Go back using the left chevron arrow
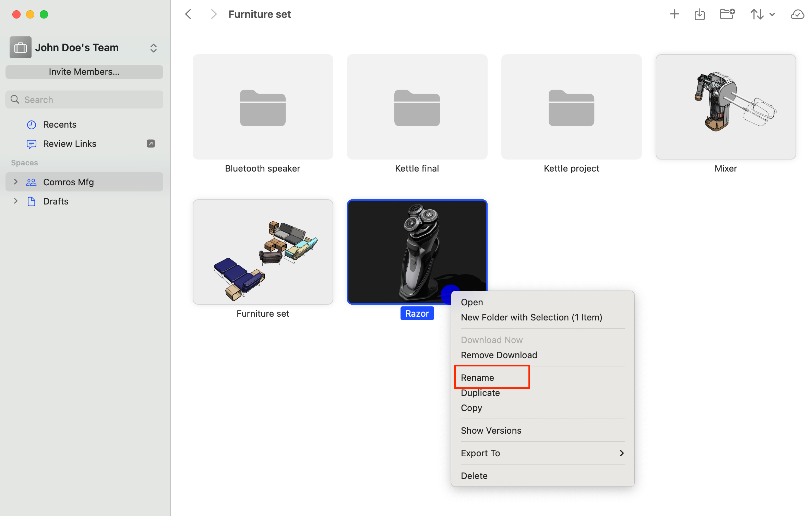 click(188, 14)
